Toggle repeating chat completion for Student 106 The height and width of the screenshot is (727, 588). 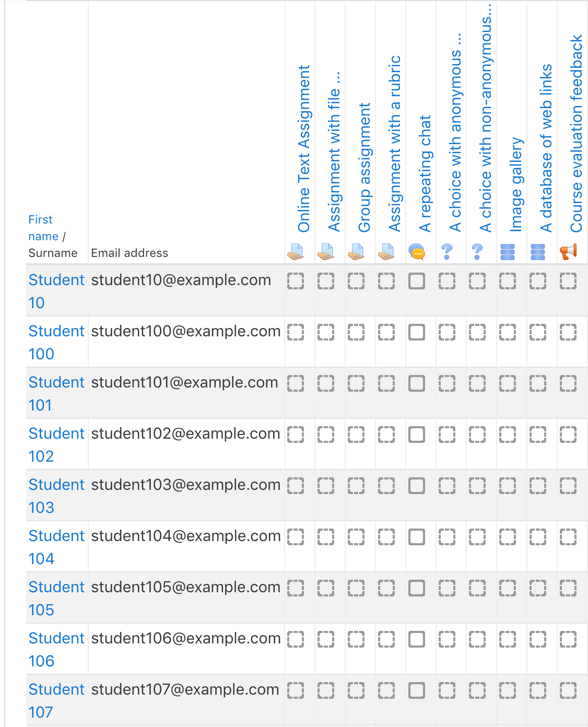(417, 639)
